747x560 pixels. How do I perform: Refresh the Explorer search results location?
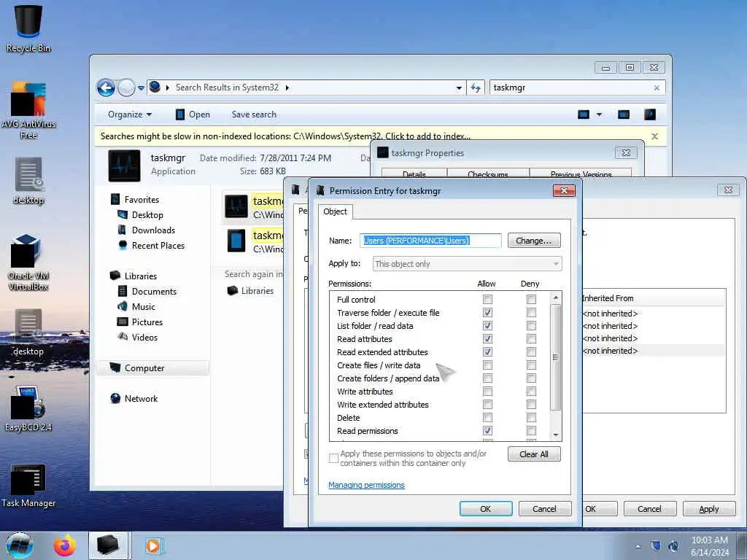tap(476, 87)
